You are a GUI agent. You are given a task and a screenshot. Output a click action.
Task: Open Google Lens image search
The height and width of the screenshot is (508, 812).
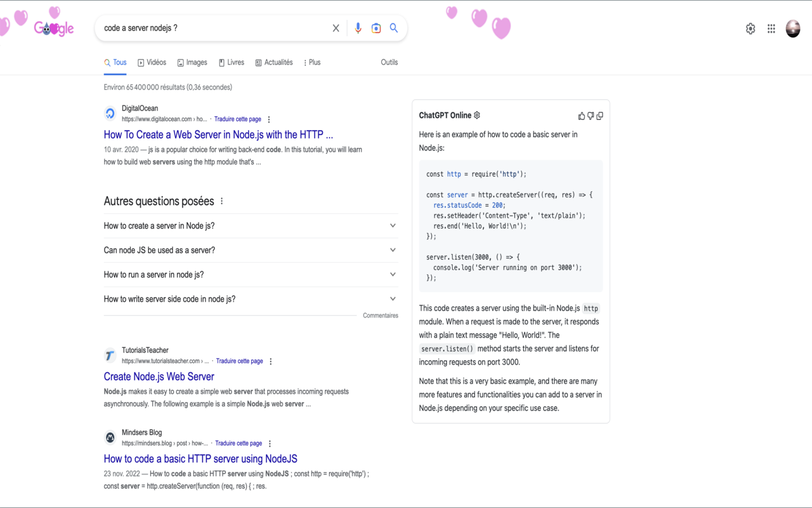[x=376, y=28]
